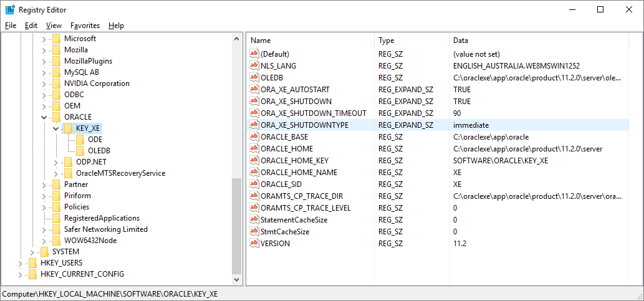Screen dimensions: 644x301
Task: Click the MySQL AB folder icon
Action: (x=57, y=72)
